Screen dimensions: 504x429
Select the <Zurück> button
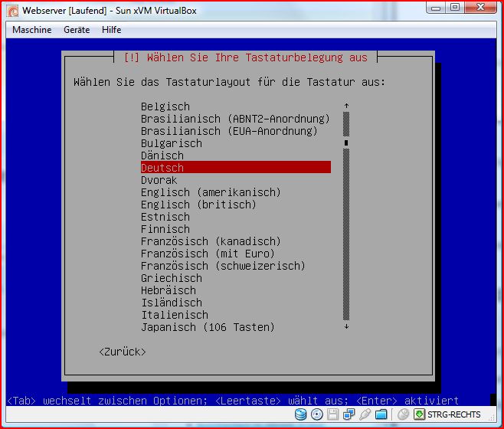123,352
